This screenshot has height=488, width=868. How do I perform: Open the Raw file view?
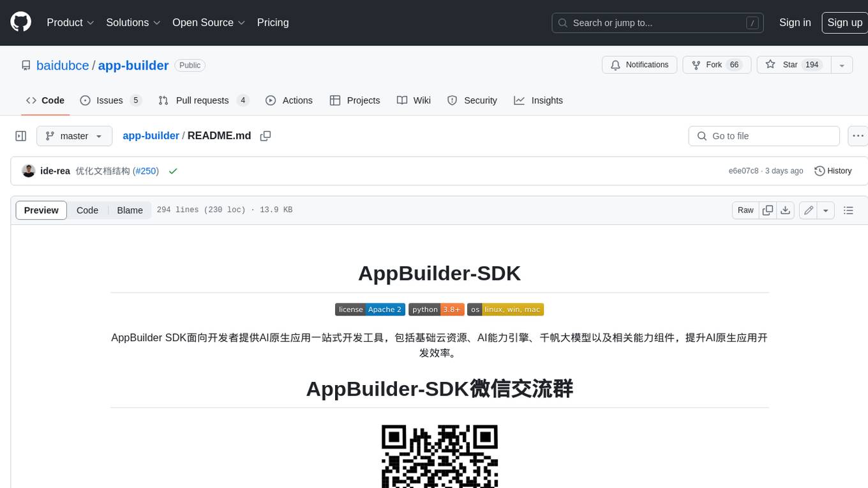click(745, 210)
